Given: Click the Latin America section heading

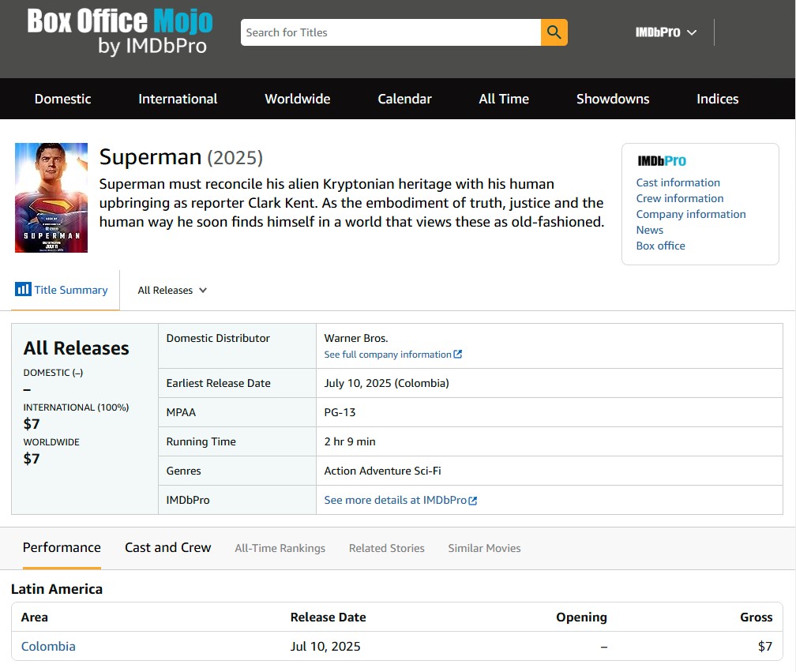Looking at the screenshot, I should point(57,589).
